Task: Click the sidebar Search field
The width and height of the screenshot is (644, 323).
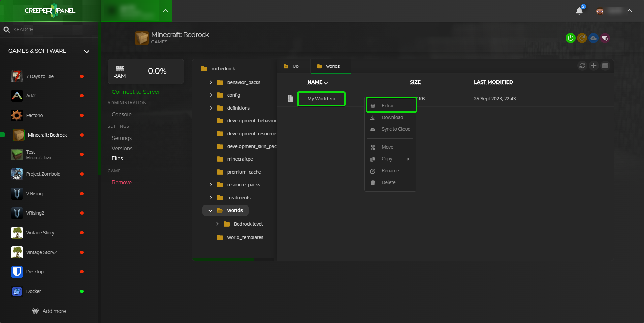Action: (49, 30)
